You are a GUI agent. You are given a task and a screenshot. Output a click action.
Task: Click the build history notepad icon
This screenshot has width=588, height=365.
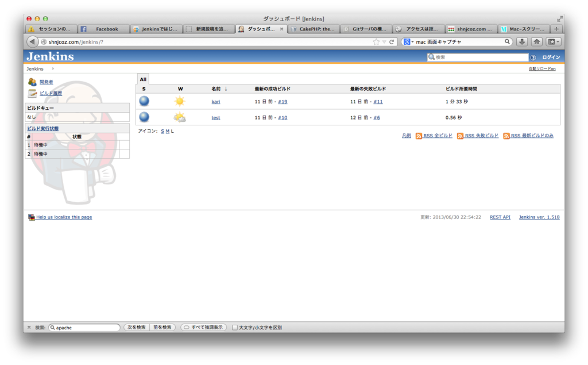pos(32,93)
